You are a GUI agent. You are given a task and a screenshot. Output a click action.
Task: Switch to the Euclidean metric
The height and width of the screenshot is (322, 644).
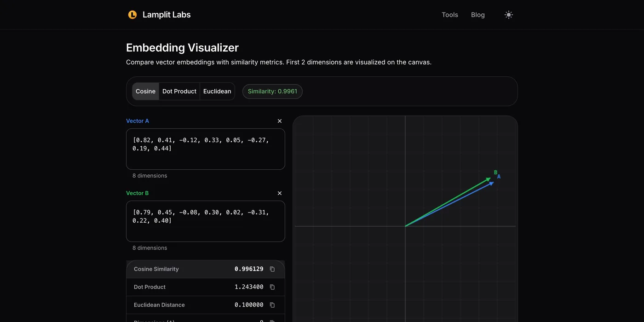pyautogui.click(x=217, y=91)
